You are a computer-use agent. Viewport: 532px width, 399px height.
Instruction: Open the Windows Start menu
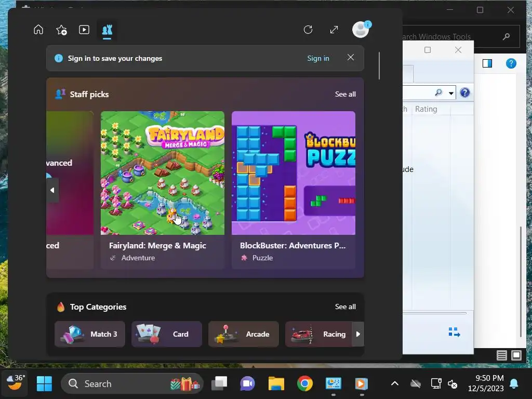point(44,384)
